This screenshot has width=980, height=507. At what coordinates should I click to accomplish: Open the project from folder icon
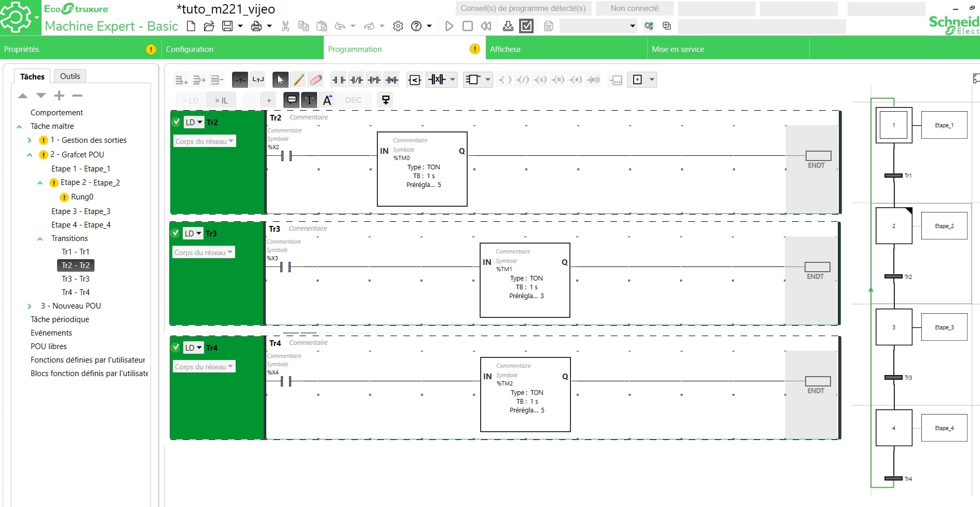209,26
